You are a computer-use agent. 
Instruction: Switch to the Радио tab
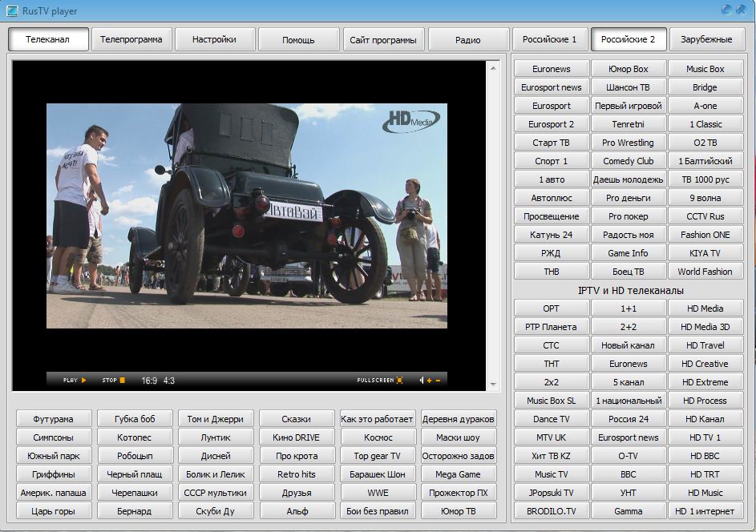467,39
